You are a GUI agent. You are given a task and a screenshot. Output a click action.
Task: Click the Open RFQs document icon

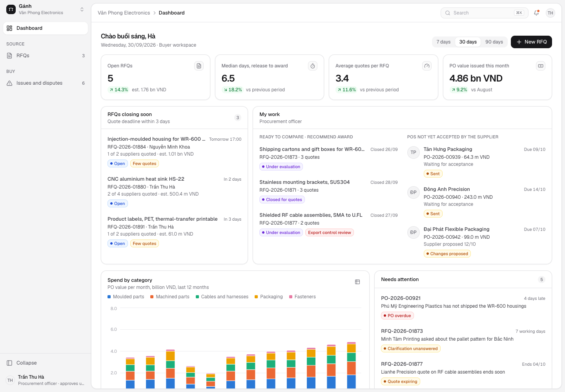pyautogui.click(x=199, y=66)
